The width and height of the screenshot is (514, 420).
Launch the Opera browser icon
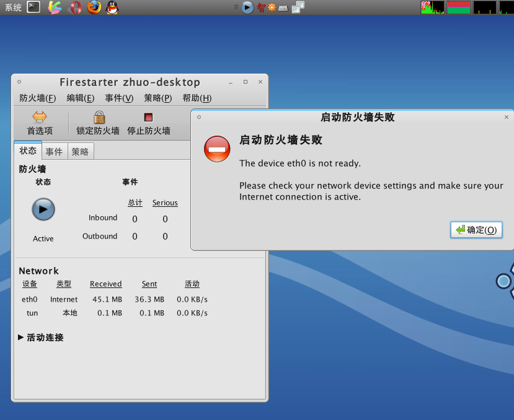(76, 7)
